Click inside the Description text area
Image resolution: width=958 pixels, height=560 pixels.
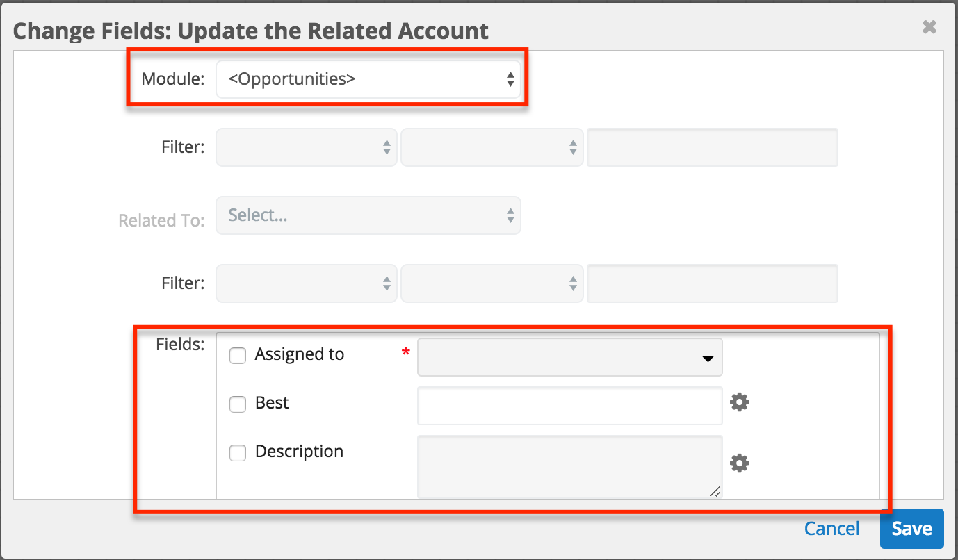click(569, 466)
